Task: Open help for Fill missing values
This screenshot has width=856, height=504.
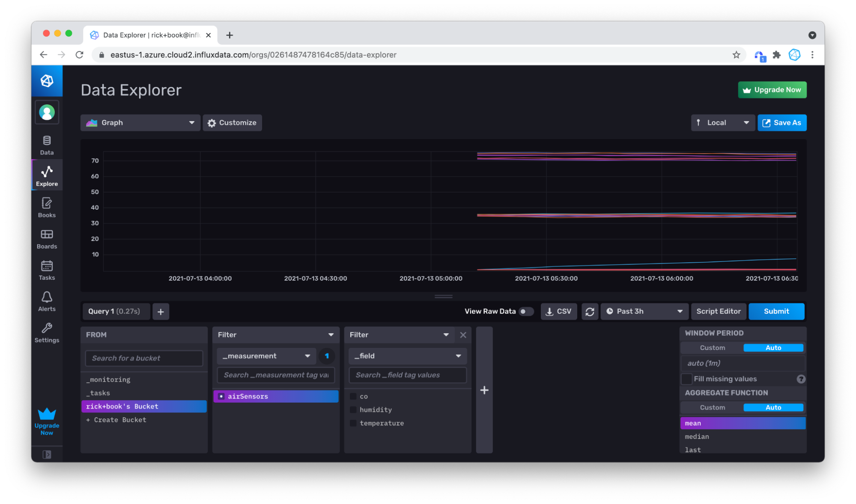Action: [x=800, y=379]
